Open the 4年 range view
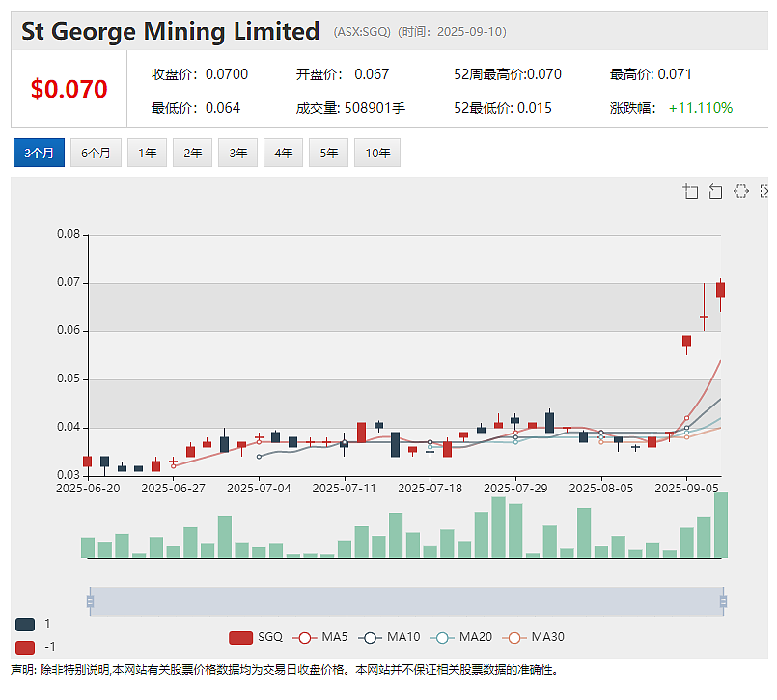This screenshot has height=700, width=777. tap(283, 153)
